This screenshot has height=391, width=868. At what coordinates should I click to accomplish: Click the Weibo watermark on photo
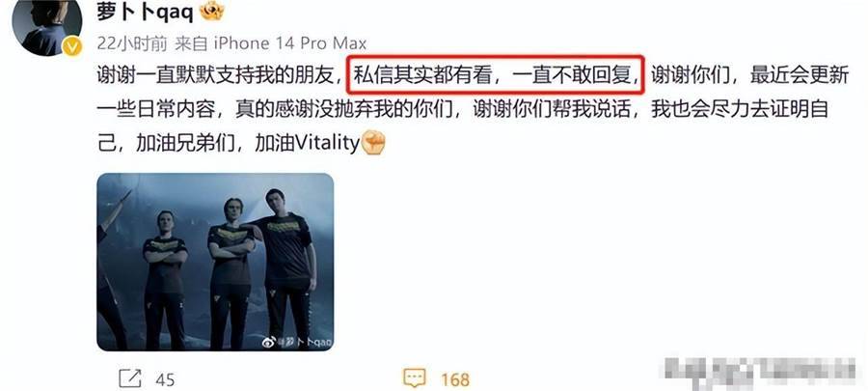[x=297, y=343]
